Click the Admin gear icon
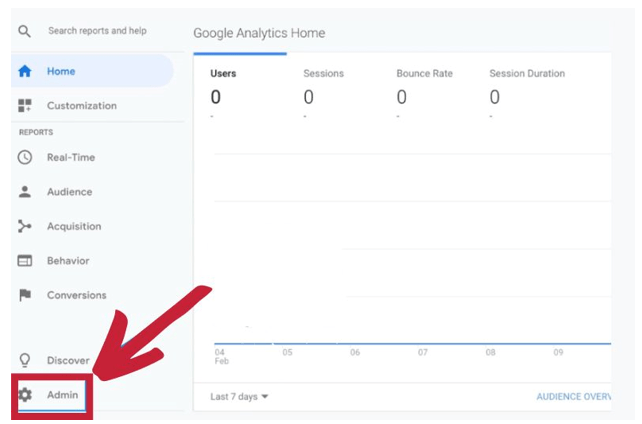Viewport: 642px width, 424px height. pyautogui.click(x=25, y=395)
